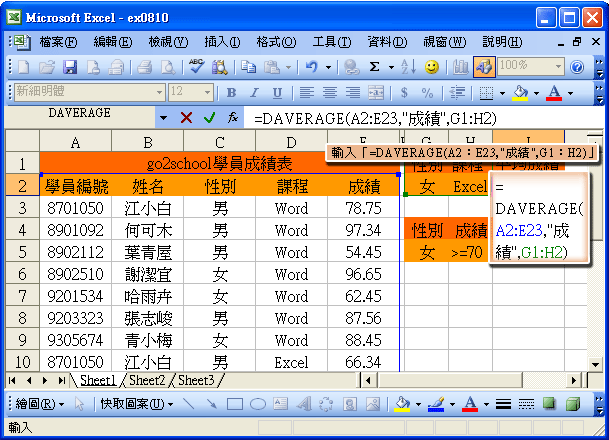The width and height of the screenshot is (609, 440).
Task: Switch to the Sheet2 tab
Action: pyautogui.click(x=146, y=381)
